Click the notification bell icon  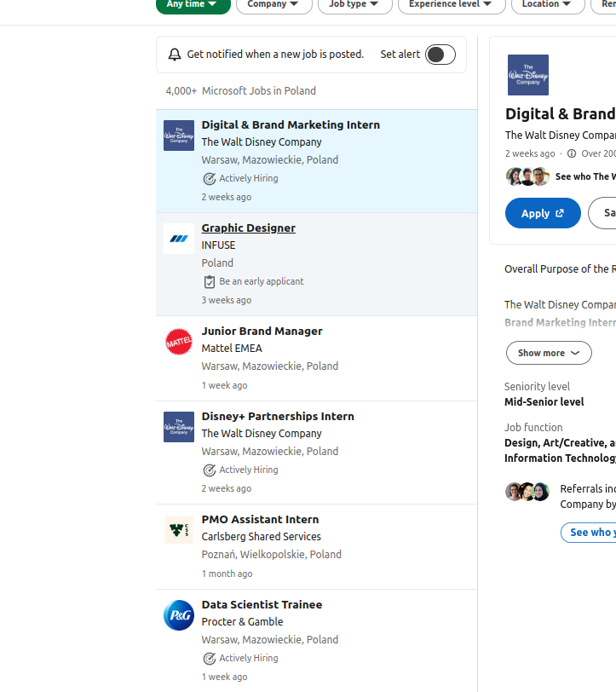pos(175,55)
